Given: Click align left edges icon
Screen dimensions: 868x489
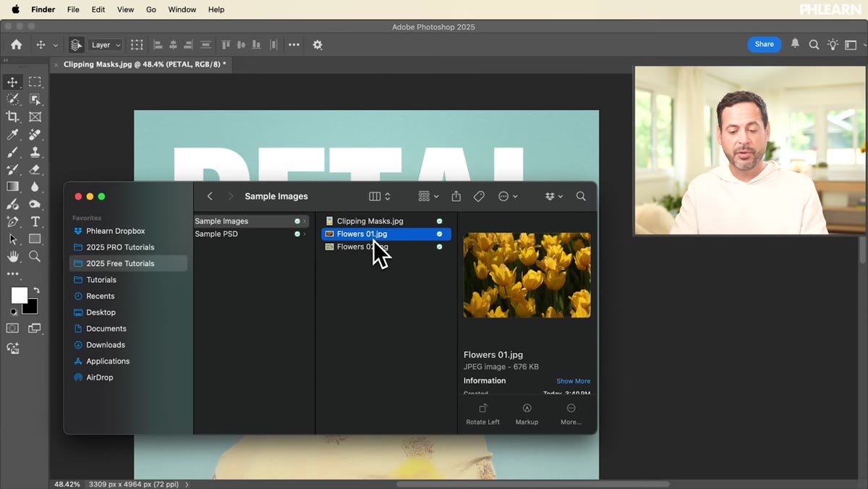Looking at the screenshot, I should [158, 45].
